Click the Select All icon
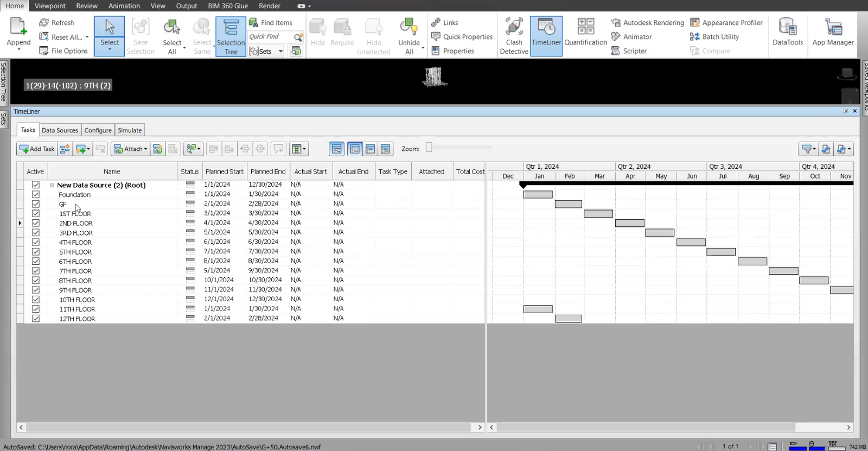This screenshot has height=451, width=868. (171, 28)
